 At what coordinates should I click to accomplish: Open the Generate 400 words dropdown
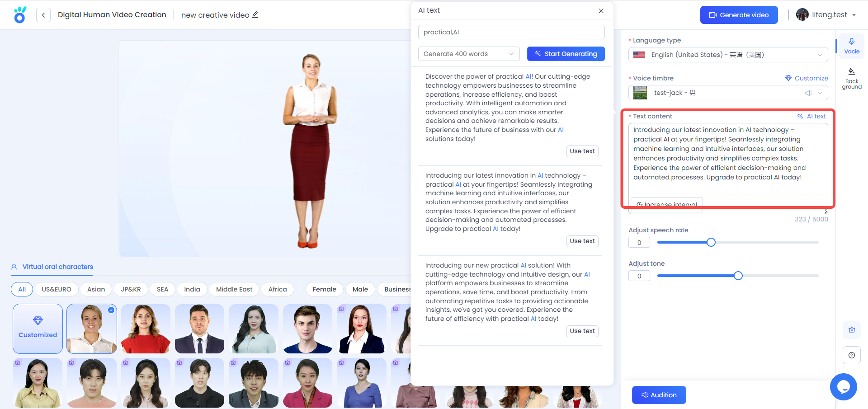[x=469, y=54]
